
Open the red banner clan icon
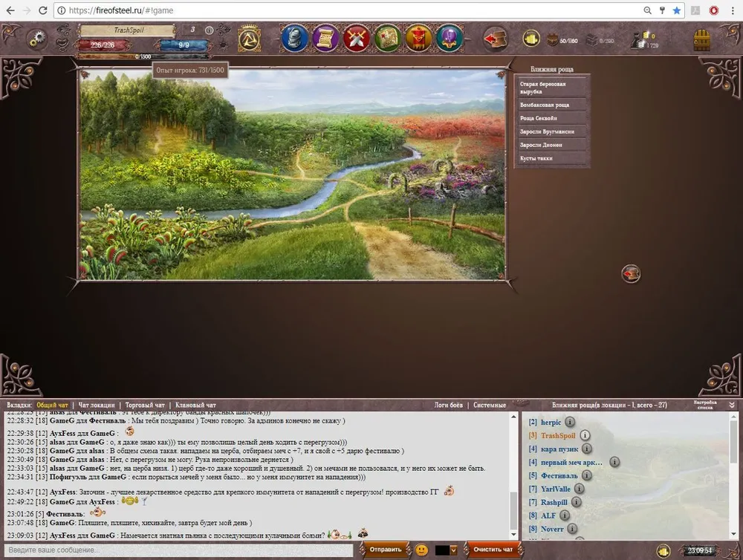pyautogui.click(x=418, y=38)
